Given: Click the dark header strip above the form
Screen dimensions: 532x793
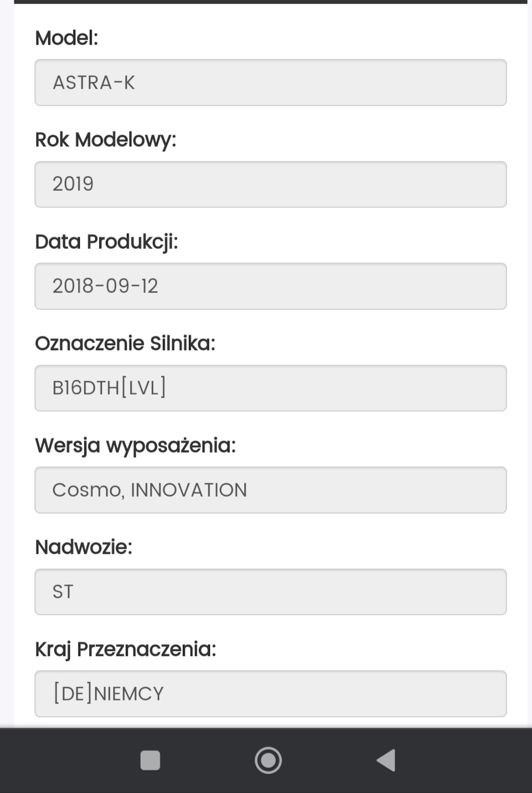Looking at the screenshot, I should (x=270, y=2).
